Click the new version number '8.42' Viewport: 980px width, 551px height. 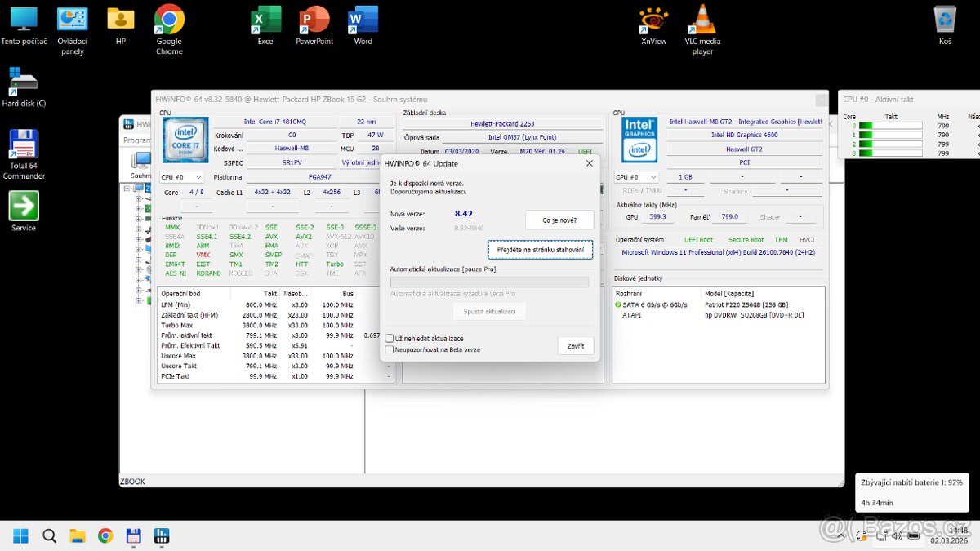[x=463, y=214]
